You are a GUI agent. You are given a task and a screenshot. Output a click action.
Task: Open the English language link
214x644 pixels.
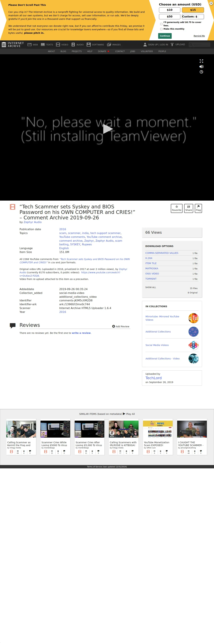click(64, 248)
